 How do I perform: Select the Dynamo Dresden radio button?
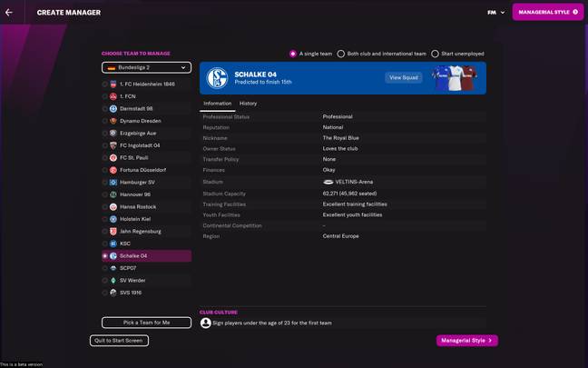click(x=105, y=121)
